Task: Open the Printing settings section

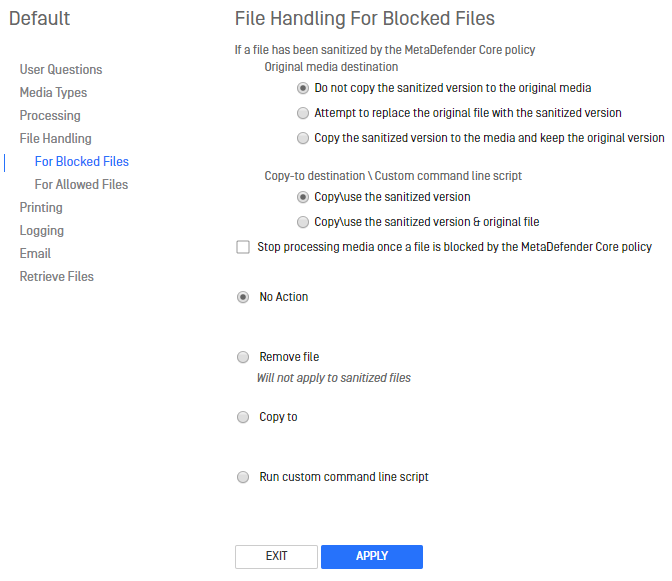Action: pos(41,207)
